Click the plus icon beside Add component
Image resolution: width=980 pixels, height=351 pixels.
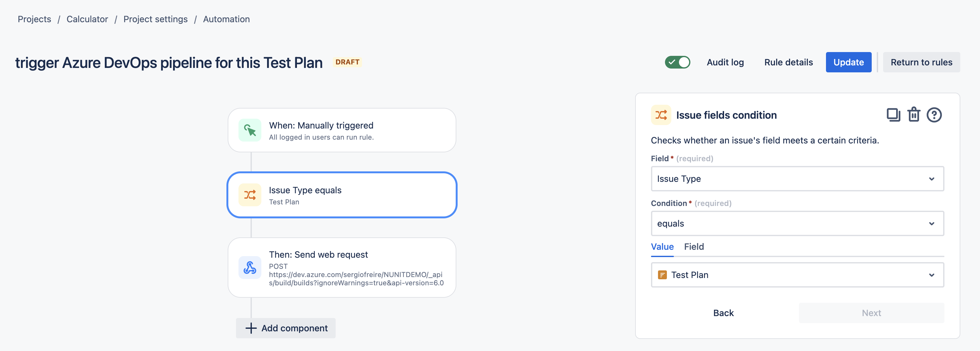[x=251, y=328]
